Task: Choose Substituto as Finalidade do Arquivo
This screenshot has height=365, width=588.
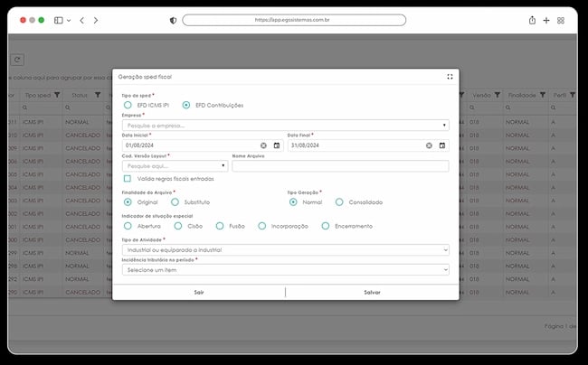Action: (175, 202)
